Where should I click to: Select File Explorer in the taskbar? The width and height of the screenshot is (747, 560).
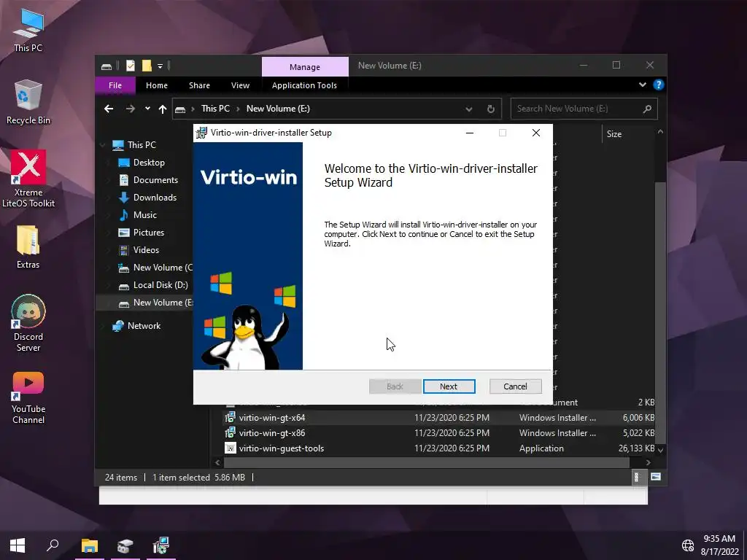(x=90, y=545)
